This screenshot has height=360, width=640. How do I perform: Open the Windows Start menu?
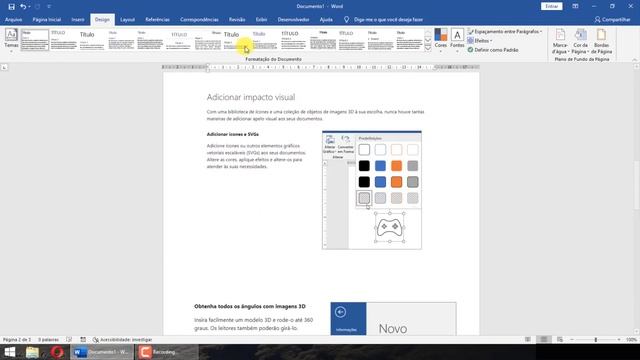click(x=10, y=352)
